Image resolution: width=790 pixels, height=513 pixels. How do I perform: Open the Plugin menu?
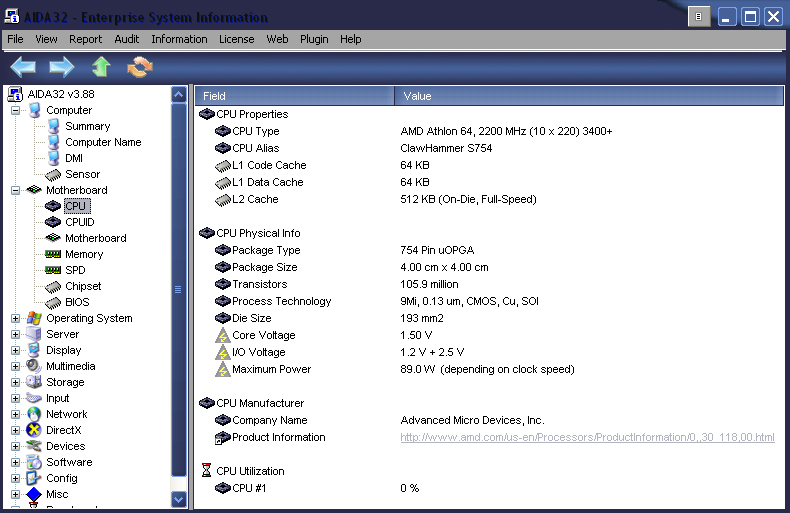(x=314, y=39)
